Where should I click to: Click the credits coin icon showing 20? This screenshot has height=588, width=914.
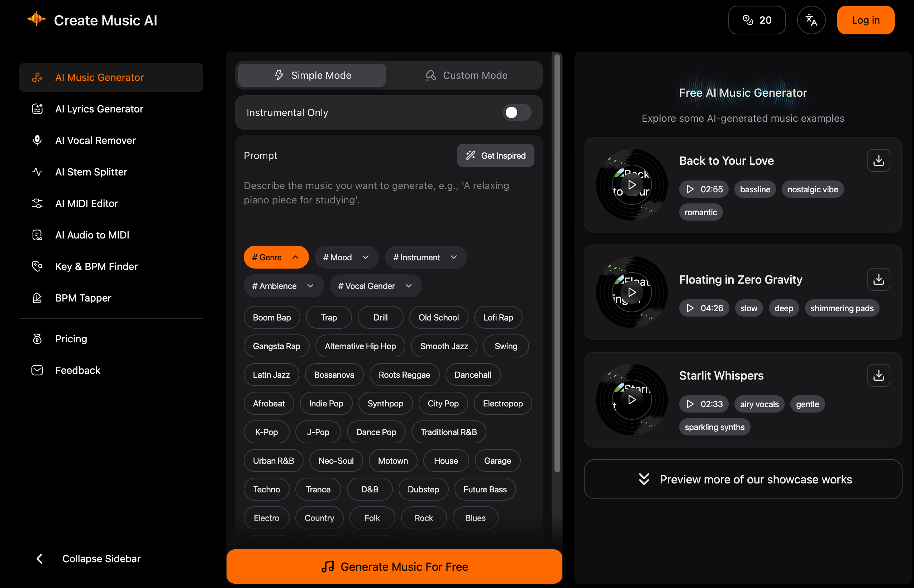748,20
